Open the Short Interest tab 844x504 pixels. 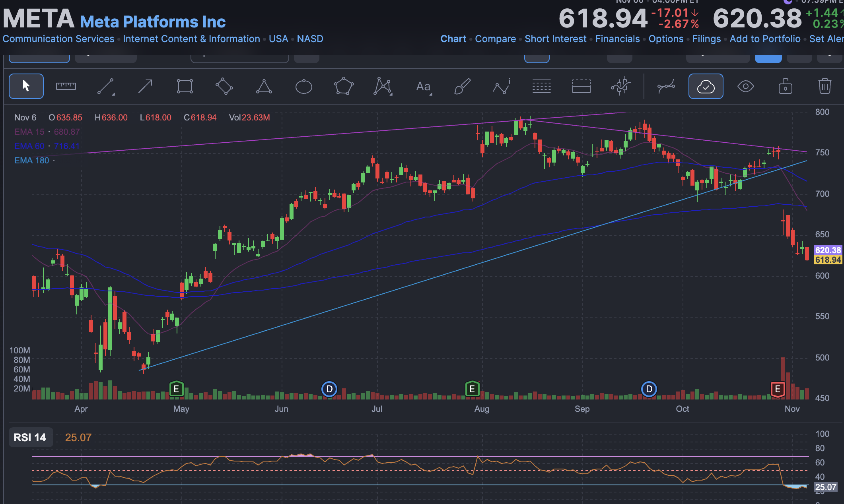click(555, 39)
